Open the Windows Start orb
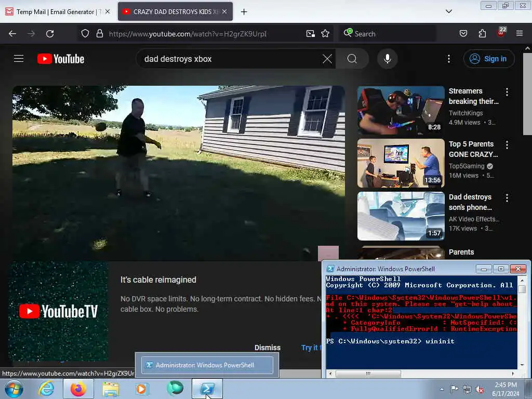The image size is (532, 399). 14,389
